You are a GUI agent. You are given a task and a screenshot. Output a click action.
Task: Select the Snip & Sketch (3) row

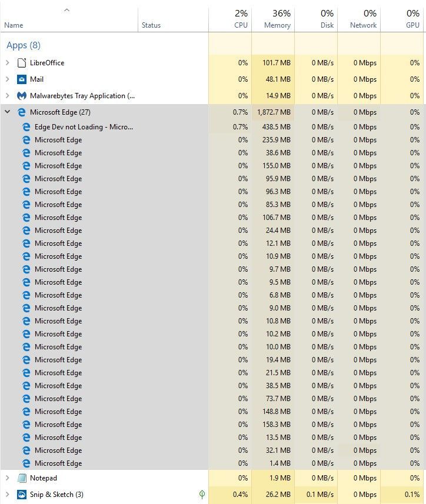(x=212, y=495)
